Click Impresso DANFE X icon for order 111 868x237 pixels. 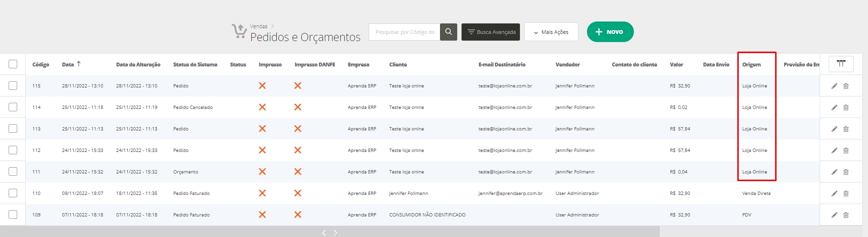298,172
